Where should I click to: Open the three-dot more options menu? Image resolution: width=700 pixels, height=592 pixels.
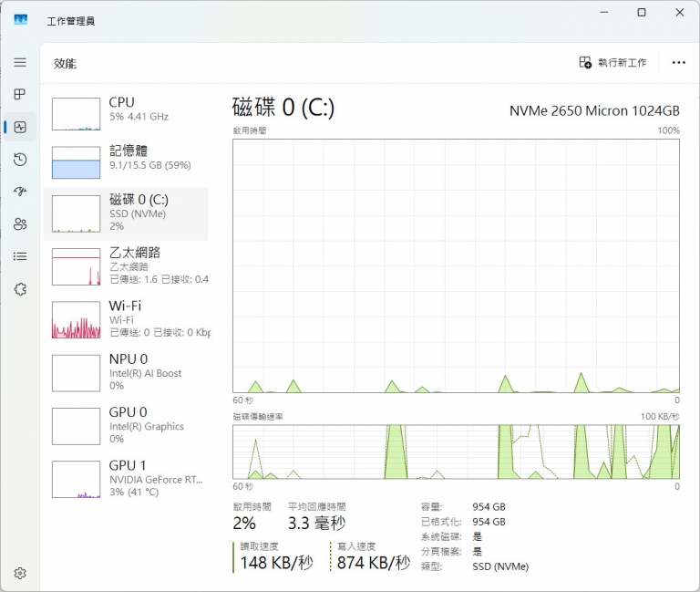pyautogui.click(x=678, y=63)
